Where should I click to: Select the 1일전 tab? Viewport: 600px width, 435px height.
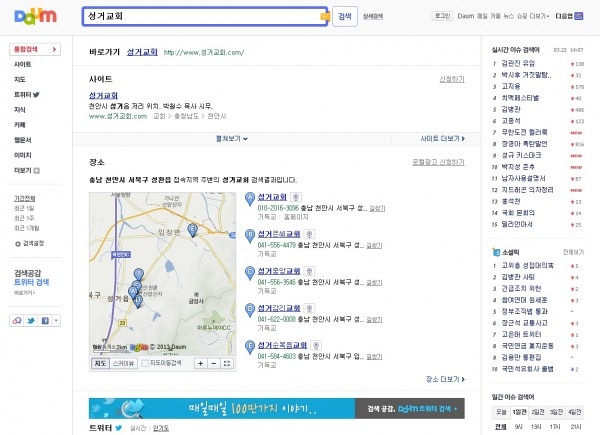click(x=519, y=412)
